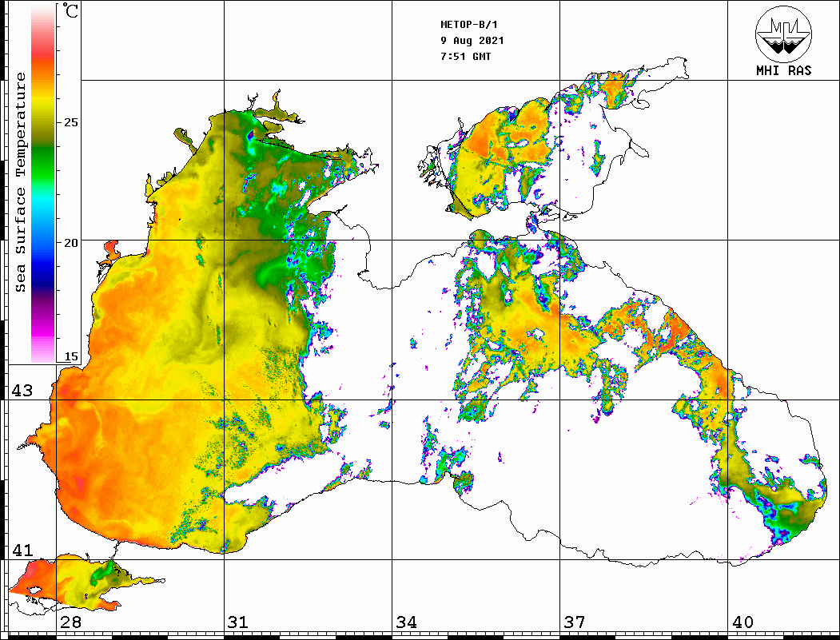Screen dimensions: 840x640
Task: Click latitude label '43'
Action: pyautogui.click(x=22, y=391)
